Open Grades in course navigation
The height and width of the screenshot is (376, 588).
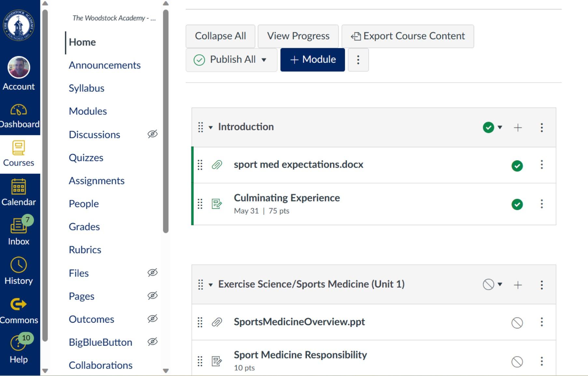[84, 227]
